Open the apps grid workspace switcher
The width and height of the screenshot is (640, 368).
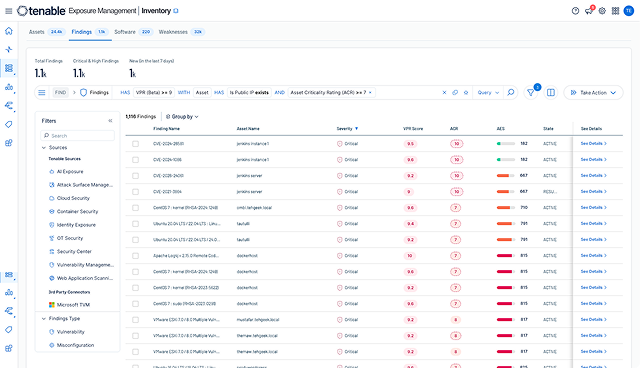(x=616, y=11)
